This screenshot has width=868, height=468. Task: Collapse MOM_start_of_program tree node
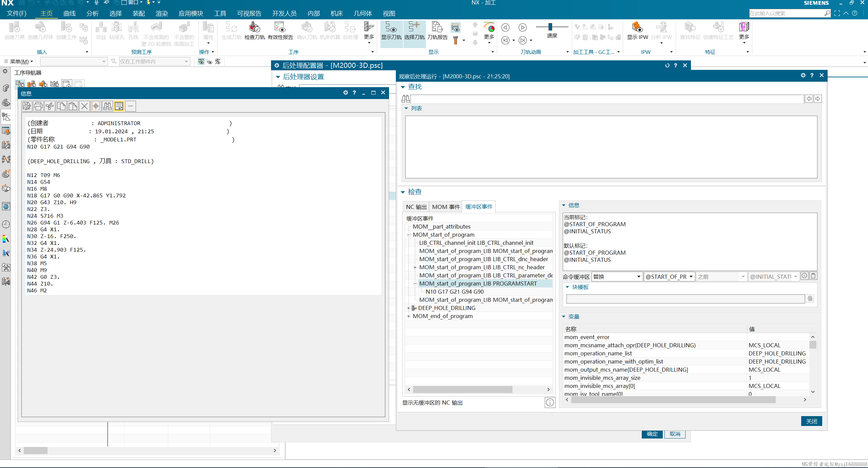409,235
